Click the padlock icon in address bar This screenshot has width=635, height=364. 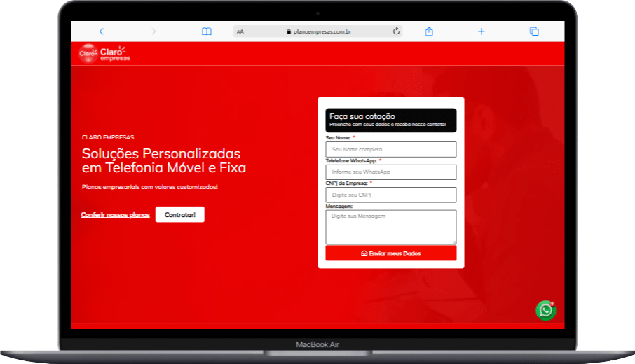287,31
